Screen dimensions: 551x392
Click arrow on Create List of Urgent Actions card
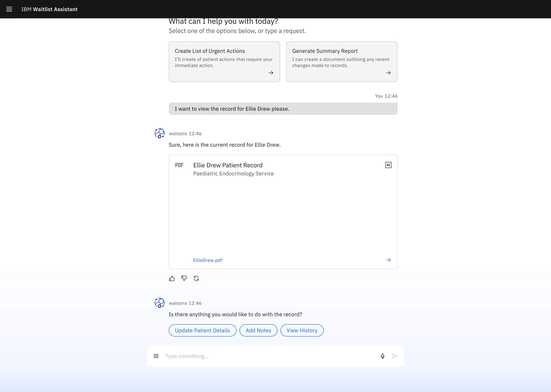(x=271, y=73)
